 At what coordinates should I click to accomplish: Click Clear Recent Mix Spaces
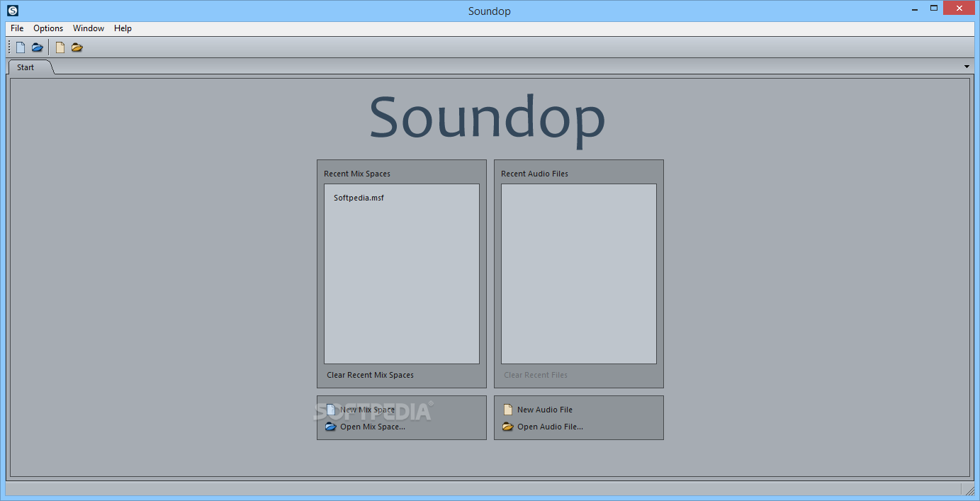coord(370,375)
